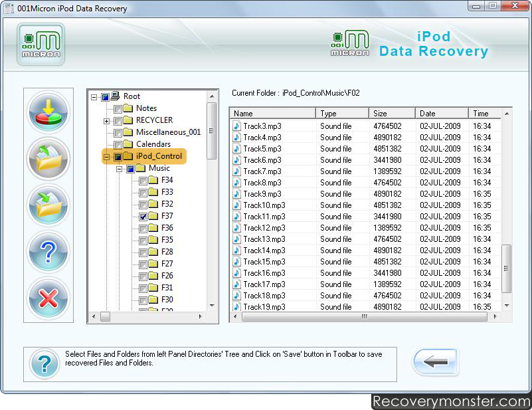Select F36 folder in tree
The image size is (532, 410).
coord(167,228)
